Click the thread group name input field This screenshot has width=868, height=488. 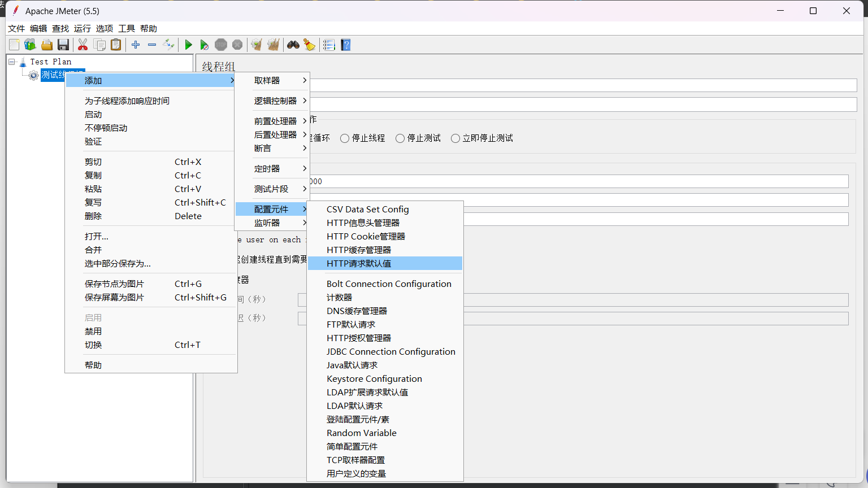[583, 85]
